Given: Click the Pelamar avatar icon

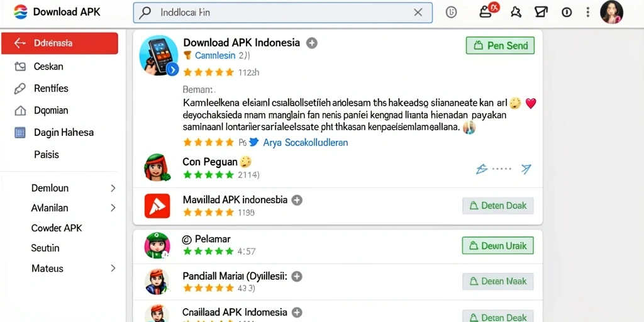Looking at the screenshot, I should 157,246.
